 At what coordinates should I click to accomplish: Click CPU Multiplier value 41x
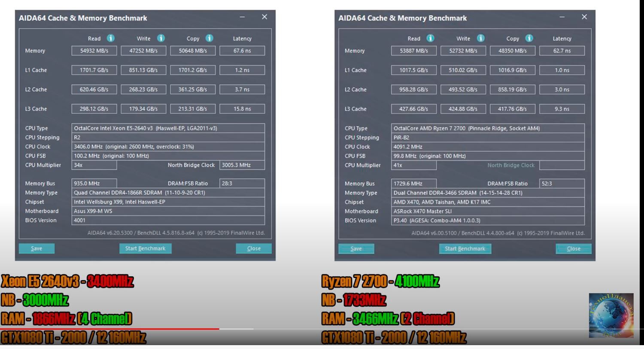(414, 165)
